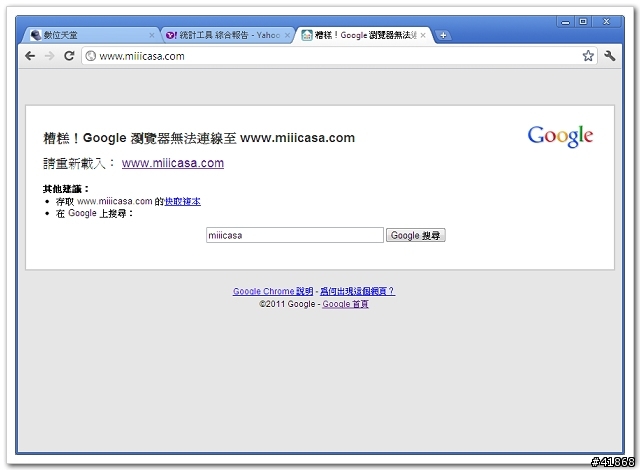The width and height of the screenshot is (640, 470).
Task: Open the Google 首頁 link
Action: click(345, 304)
